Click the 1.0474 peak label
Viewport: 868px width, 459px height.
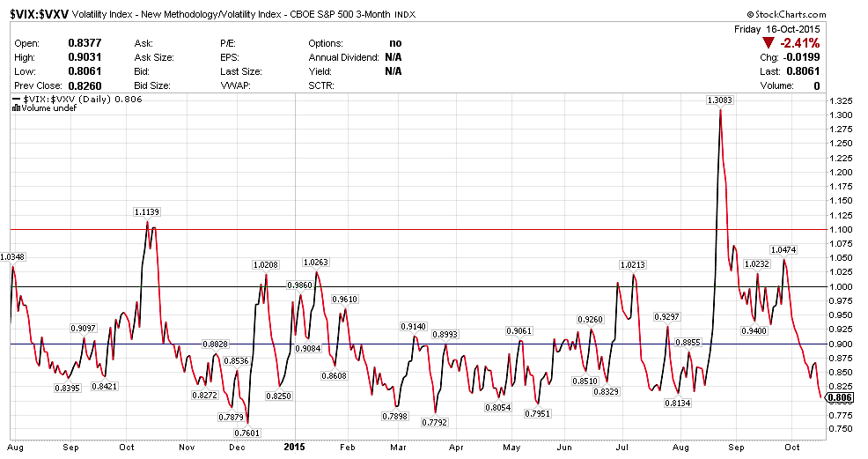[x=783, y=250]
